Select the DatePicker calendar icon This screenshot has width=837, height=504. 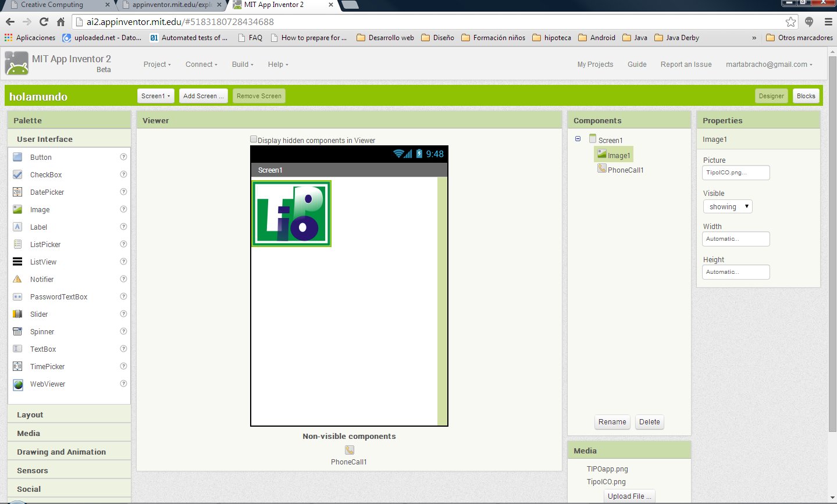(x=17, y=192)
